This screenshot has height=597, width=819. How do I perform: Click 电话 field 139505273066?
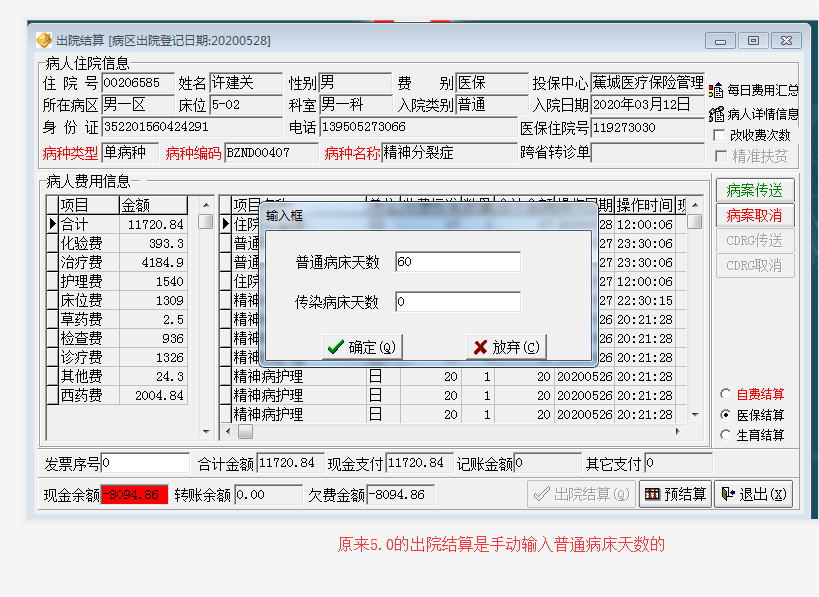[418, 127]
